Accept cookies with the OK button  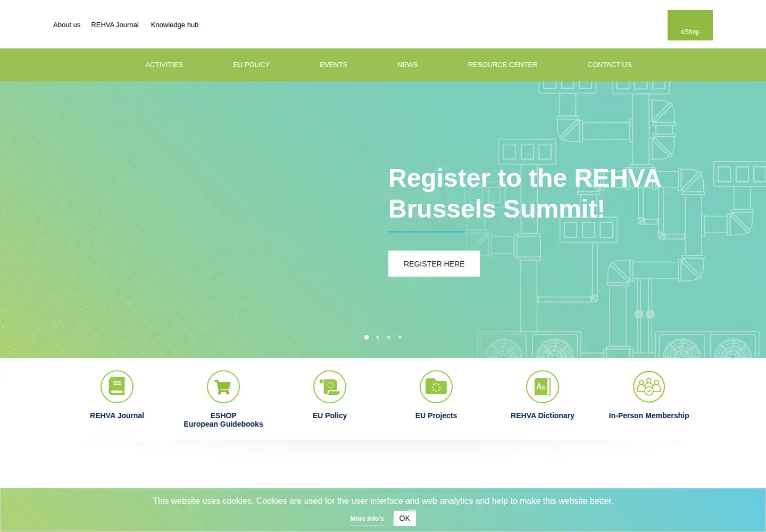pyautogui.click(x=405, y=518)
